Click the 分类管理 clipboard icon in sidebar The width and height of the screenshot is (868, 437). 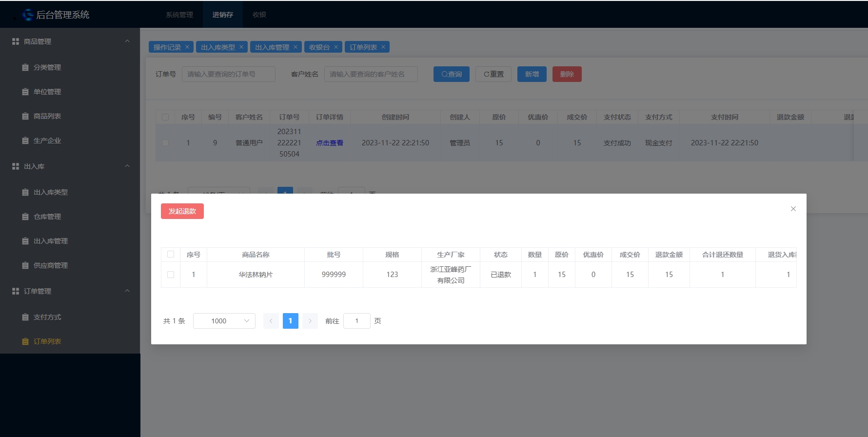click(x=25, y=67)
